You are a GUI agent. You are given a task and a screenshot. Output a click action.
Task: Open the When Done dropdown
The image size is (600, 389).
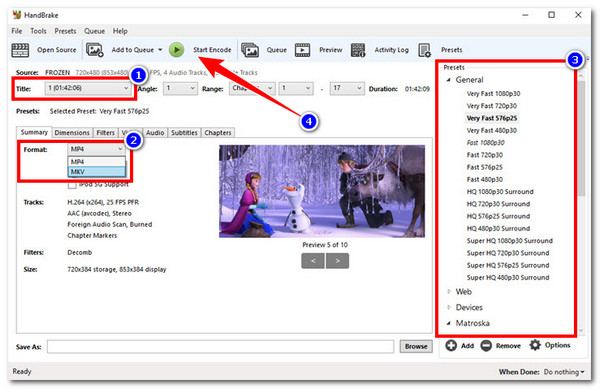pyautogui.click(x=564, y=372)
